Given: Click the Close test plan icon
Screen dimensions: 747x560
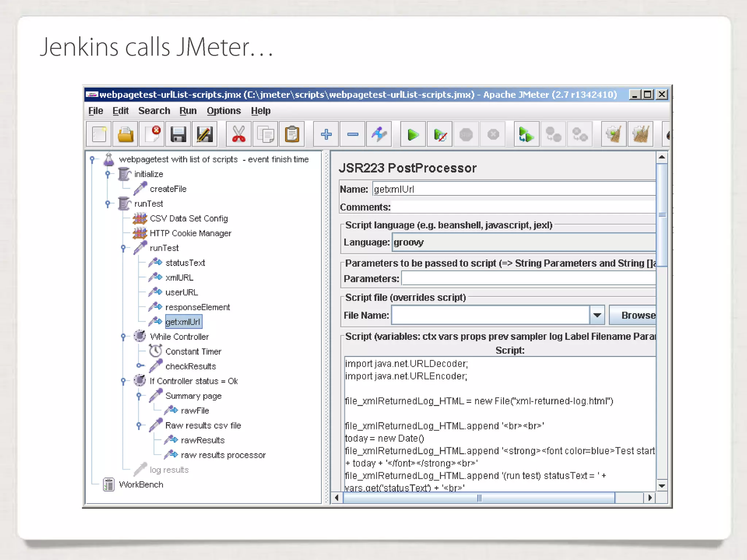Looking at the screenshot, I should 152,134.
